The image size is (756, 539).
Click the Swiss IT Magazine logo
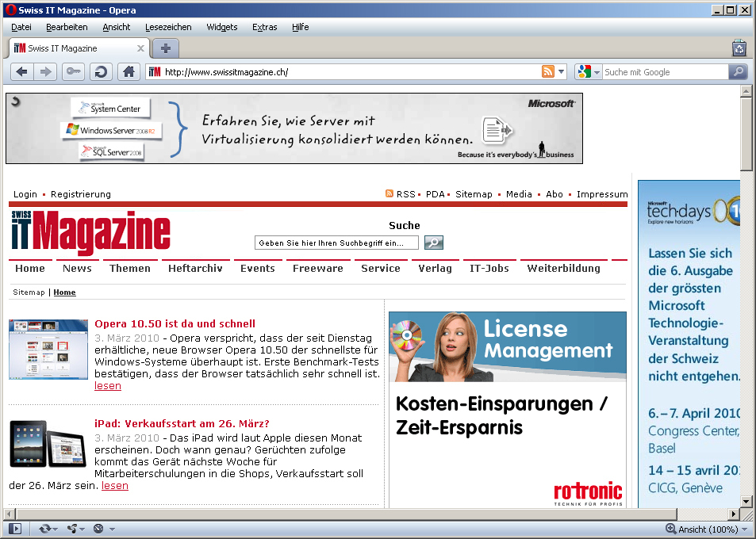point(90,233)
